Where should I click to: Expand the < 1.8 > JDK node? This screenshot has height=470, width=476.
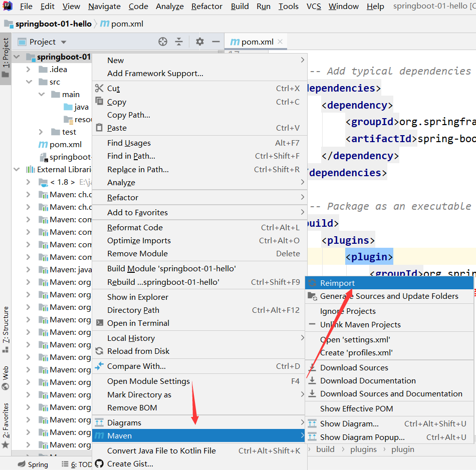[28, 182]
